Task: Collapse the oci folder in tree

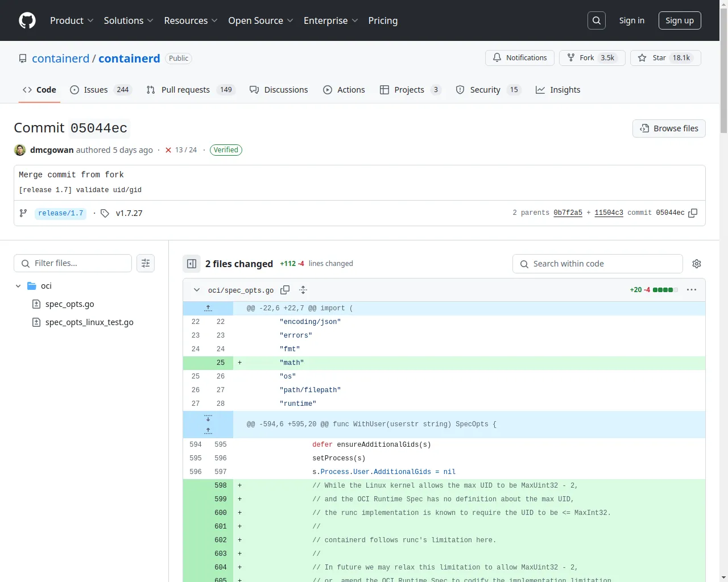Action: coord(18,286)
